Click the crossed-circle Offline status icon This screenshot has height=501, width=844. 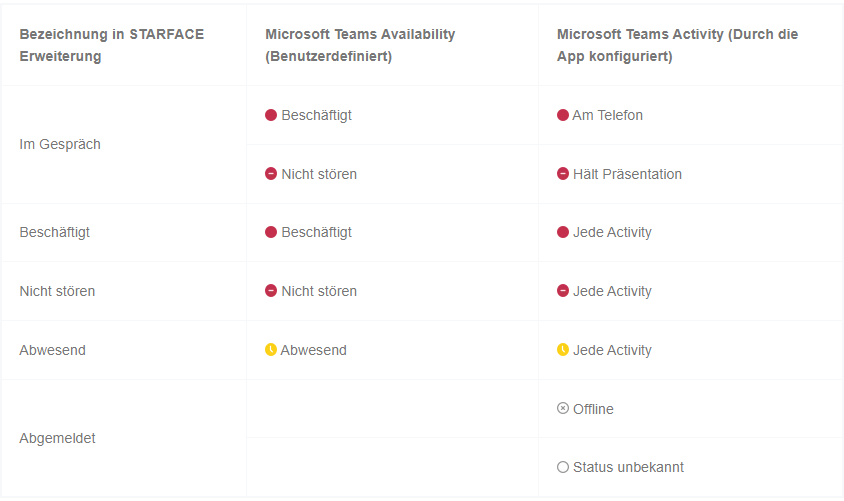563,409
